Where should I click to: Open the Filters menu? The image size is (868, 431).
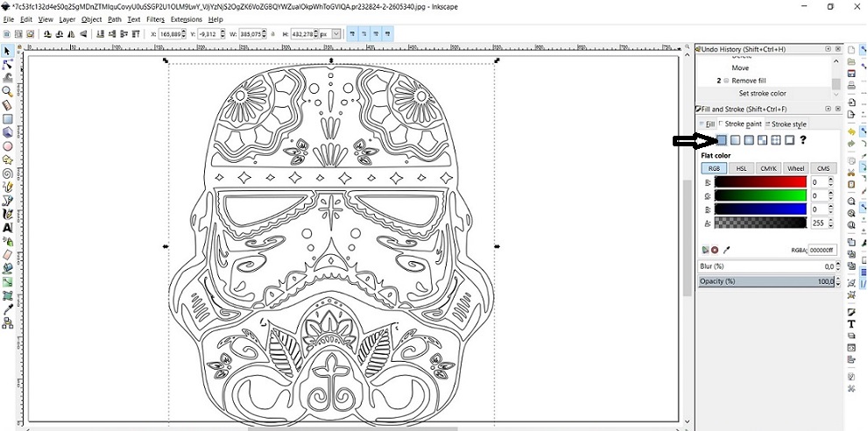click(156, 19)
